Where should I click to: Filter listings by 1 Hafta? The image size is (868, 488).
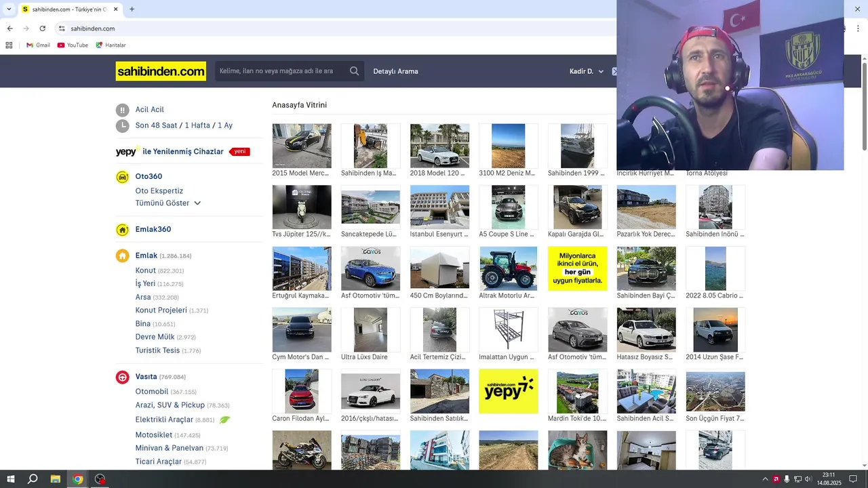[197, 125]
